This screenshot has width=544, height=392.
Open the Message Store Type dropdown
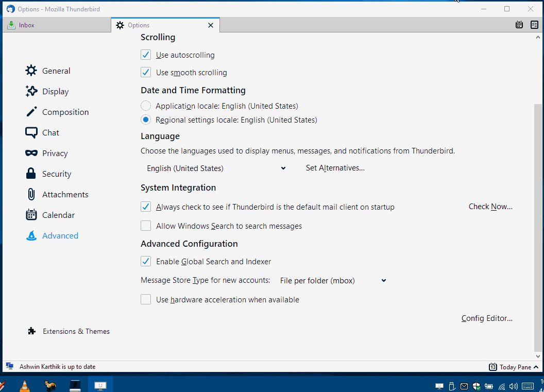[332, 281]
